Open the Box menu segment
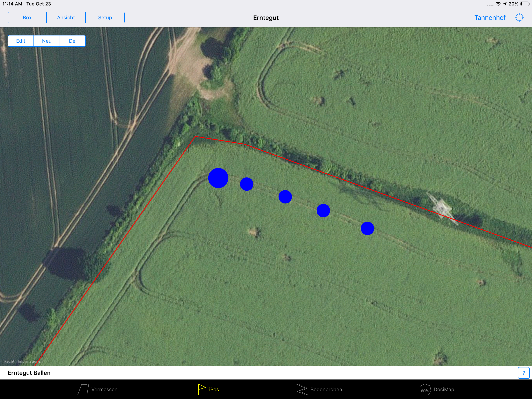532x399 pixels. (27, 18)
